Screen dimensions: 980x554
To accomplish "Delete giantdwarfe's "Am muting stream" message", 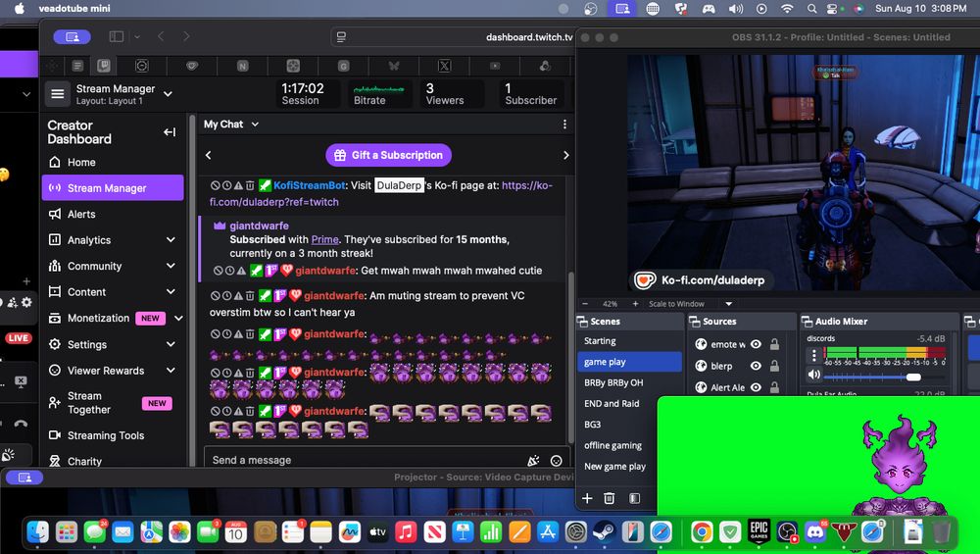I will (x=250, y=296).
